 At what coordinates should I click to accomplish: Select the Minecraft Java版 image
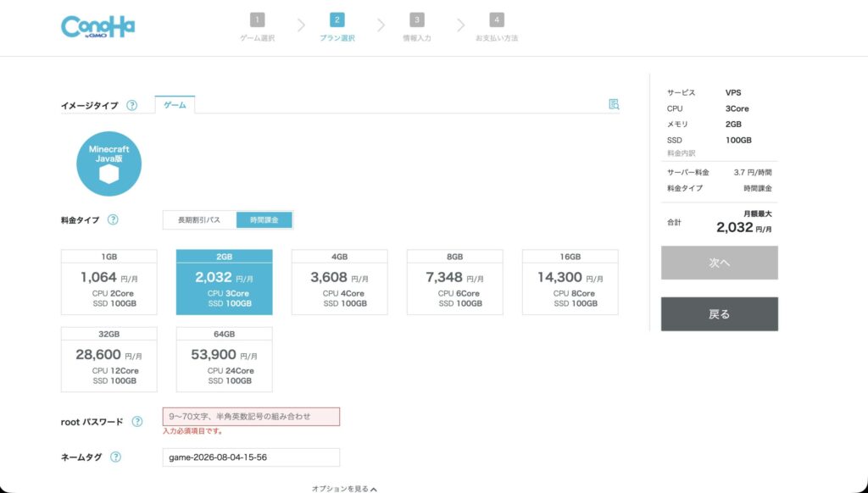click(x=109, y=163)
